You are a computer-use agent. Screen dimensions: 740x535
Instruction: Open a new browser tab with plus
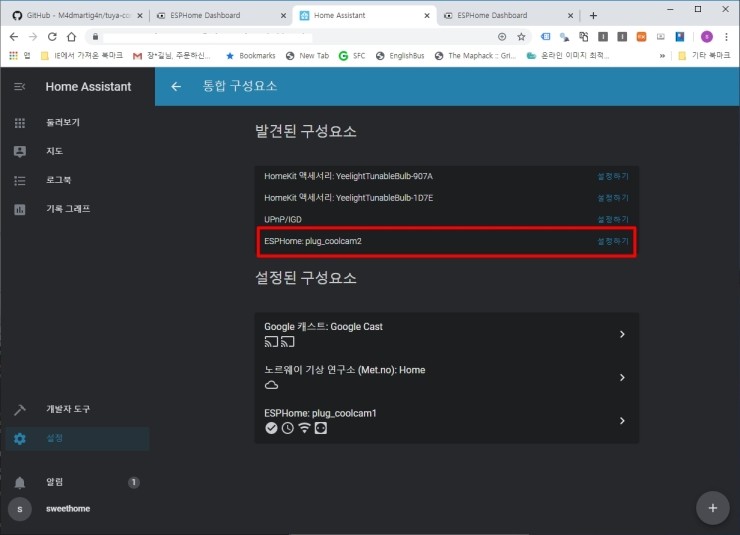593,16
